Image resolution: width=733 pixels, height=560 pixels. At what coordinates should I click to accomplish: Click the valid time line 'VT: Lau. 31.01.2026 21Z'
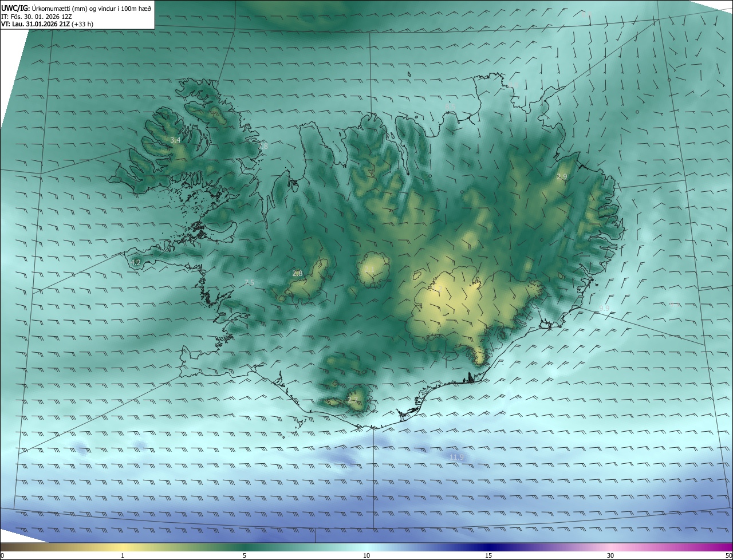coord(36,24)
